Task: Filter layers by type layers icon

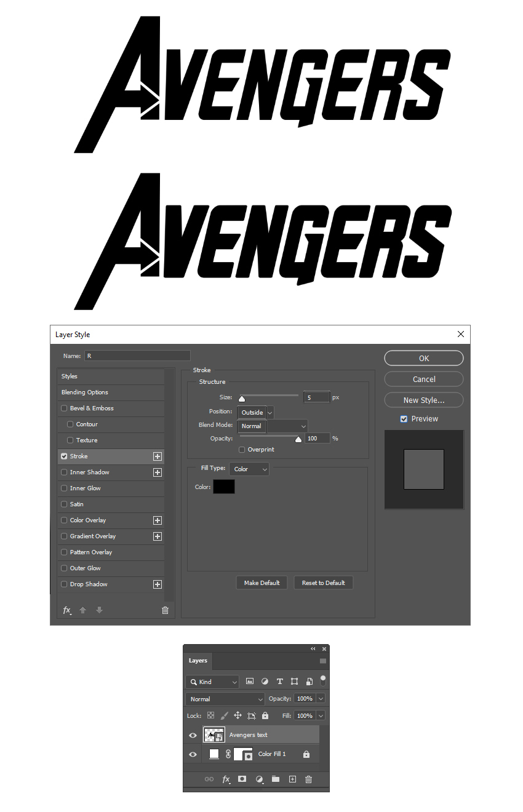Action: [x=280, y=682]
